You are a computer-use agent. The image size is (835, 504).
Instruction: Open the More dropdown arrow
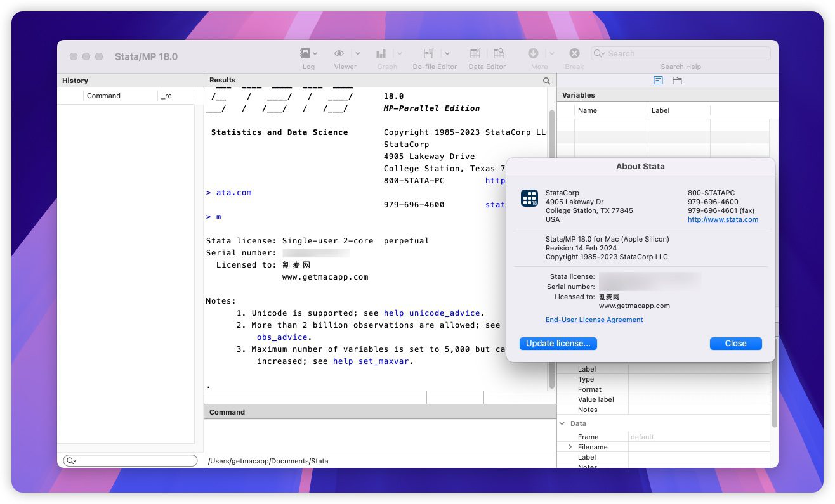(x=551, y=54)
